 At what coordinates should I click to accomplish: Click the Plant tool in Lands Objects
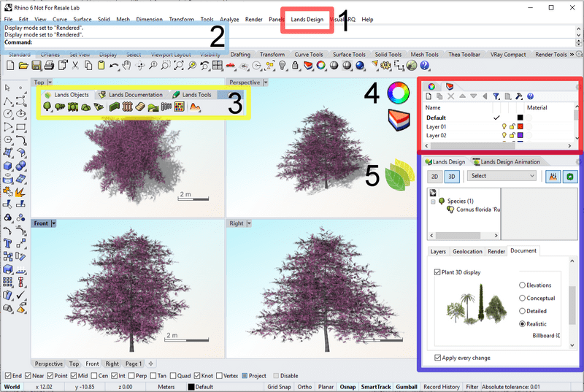tap(47, 107)
